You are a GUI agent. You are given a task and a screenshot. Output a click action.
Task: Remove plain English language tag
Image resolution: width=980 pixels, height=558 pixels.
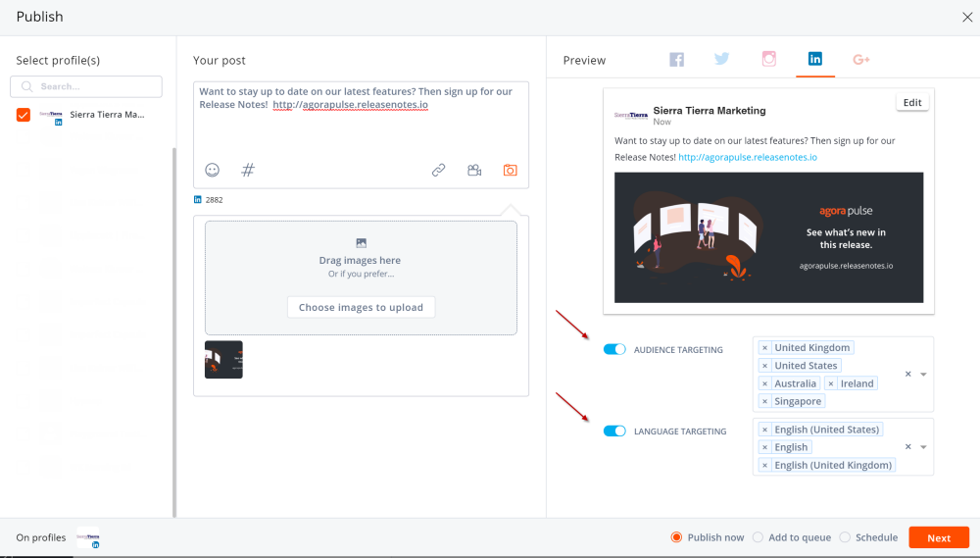click(764, 447)
